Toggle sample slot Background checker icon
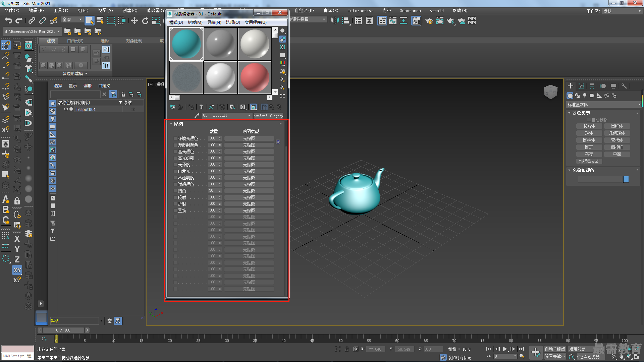The image size is (644, 362). (282, 47)
